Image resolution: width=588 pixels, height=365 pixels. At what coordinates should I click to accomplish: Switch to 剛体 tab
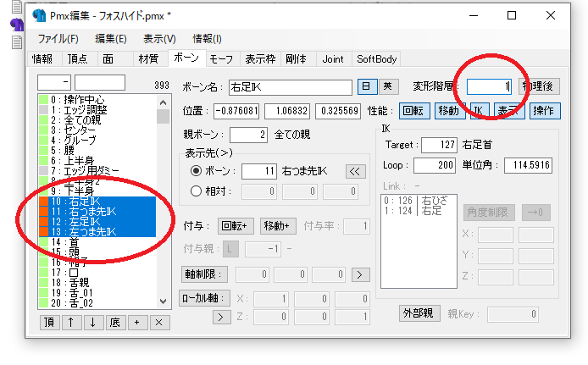(x=297, y=59)
